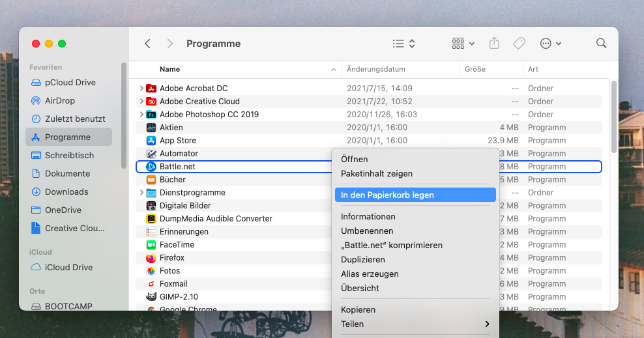Choose „Battle.net“ komprimieren entry

[415, 246]
